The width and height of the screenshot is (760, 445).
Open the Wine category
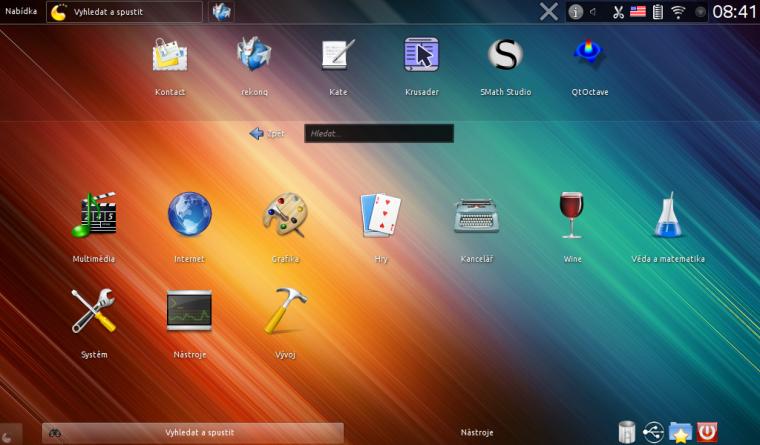pyautogui.click(x=572, y=215)
